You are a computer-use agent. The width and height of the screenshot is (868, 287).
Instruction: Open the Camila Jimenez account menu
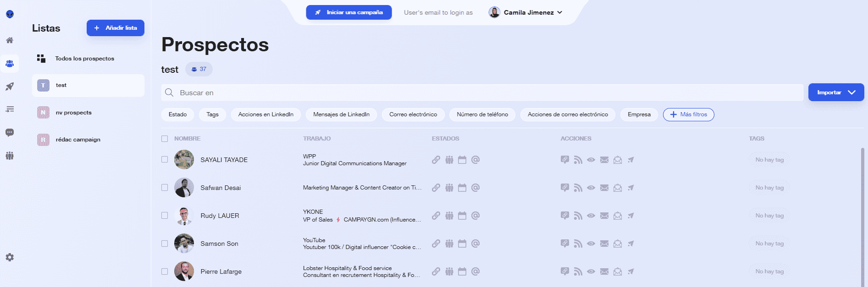(526, 12)
